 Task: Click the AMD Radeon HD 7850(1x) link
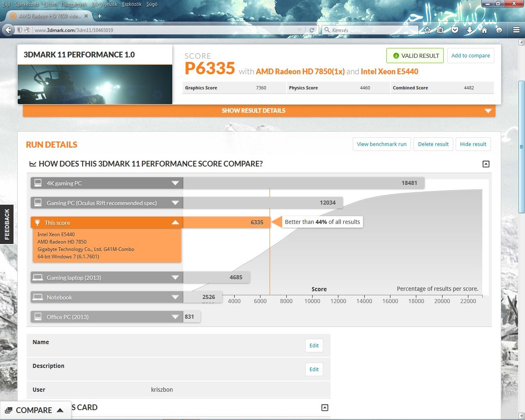[300, 71]
